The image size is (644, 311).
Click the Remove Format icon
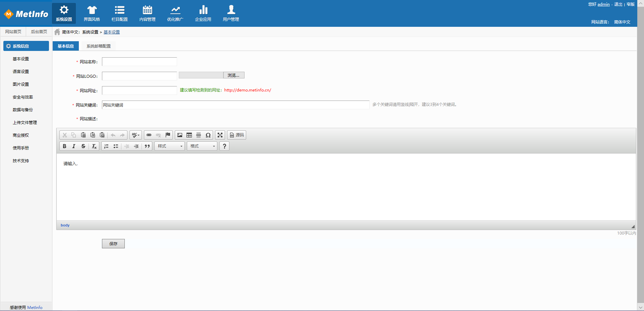(x=94, y=146)
